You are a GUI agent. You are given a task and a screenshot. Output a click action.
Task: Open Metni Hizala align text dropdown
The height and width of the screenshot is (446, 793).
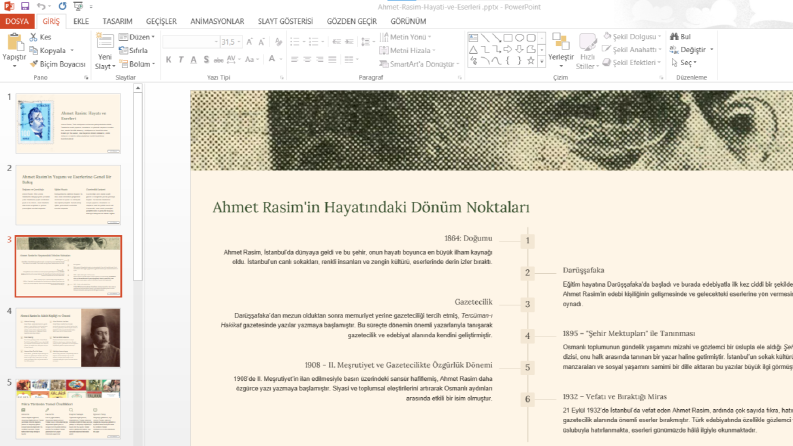(407, 51)
